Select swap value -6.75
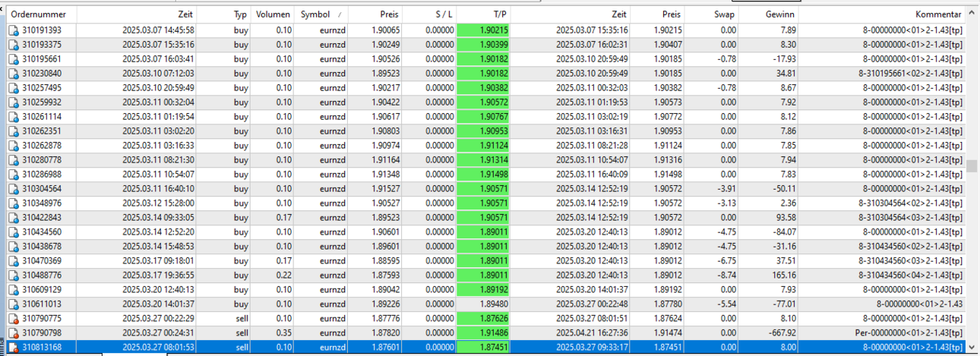The width and height of the screenshot is (980, 356). coord(728,261)
